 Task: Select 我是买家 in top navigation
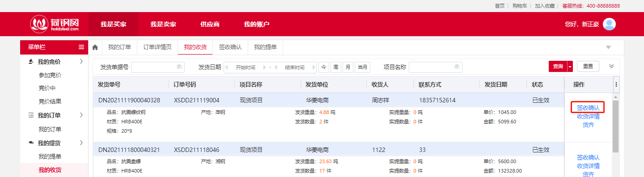coord(114,24)
